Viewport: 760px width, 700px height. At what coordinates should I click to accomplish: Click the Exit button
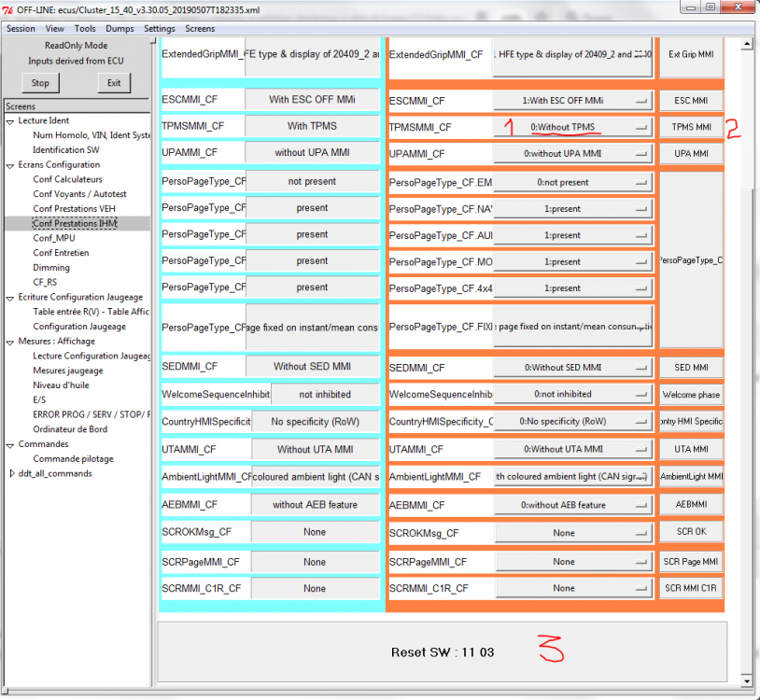click(114, 83)
